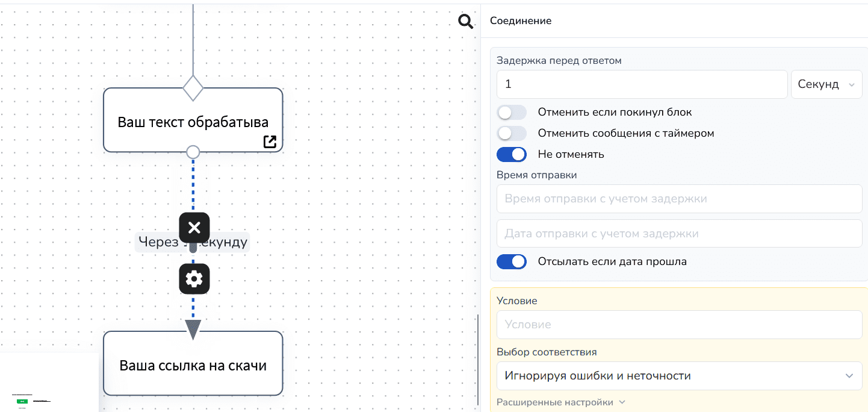Screen dimensions: 868x412
Task: Click the diamond input connector on block
Action: tap(193, 88)
